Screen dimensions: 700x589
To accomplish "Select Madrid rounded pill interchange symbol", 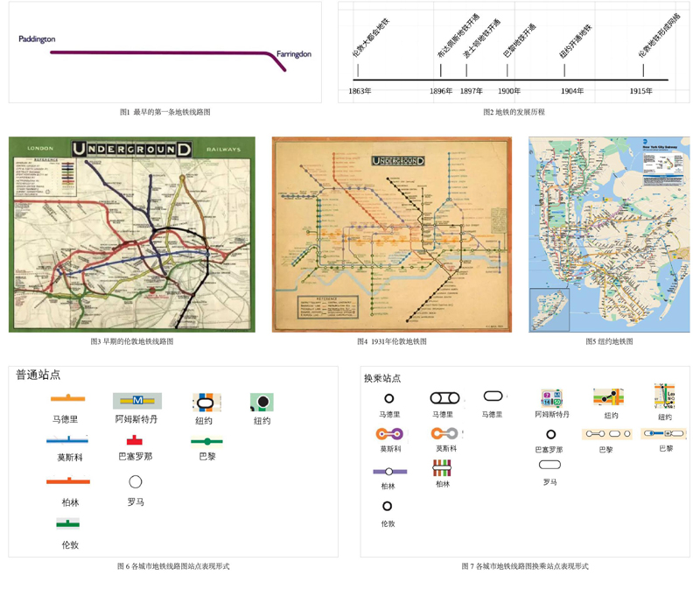I will tap(493, 396).
